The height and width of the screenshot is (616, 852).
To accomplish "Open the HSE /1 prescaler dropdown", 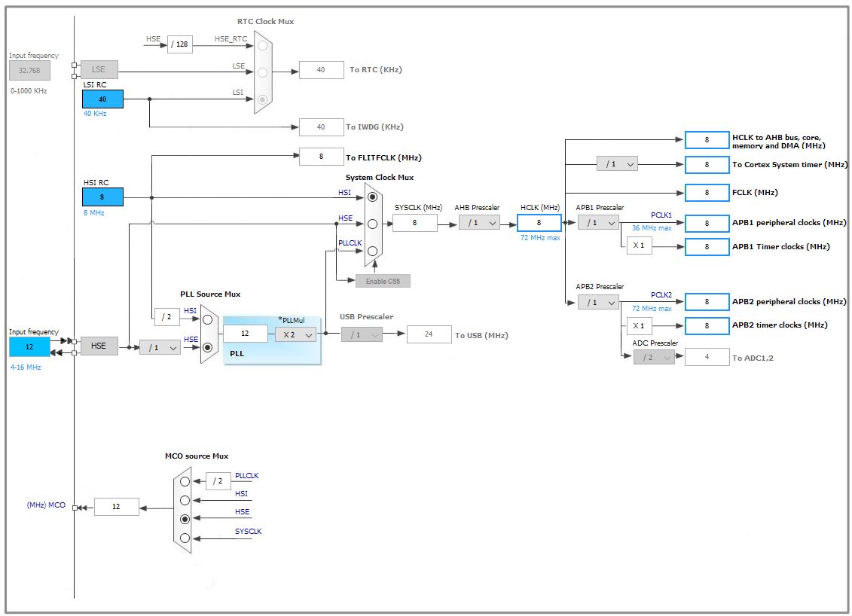I will pyautogui.click(x=160, y=347).
